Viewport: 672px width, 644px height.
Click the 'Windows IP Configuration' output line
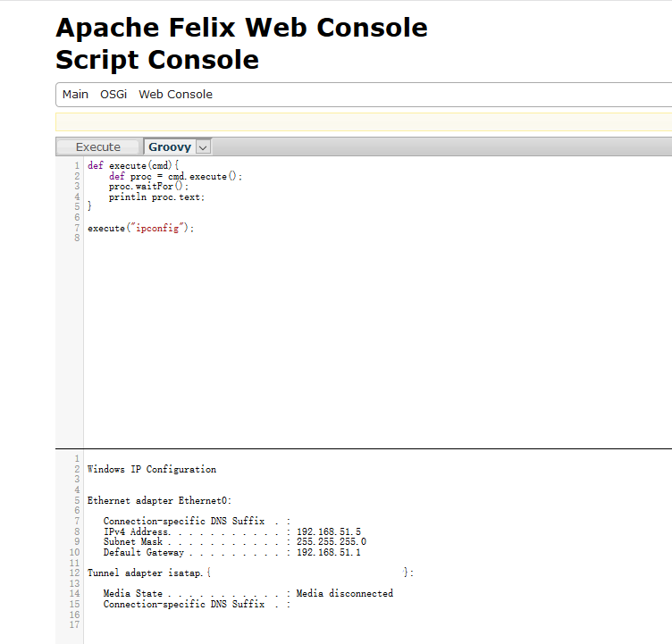coord(152,469)
